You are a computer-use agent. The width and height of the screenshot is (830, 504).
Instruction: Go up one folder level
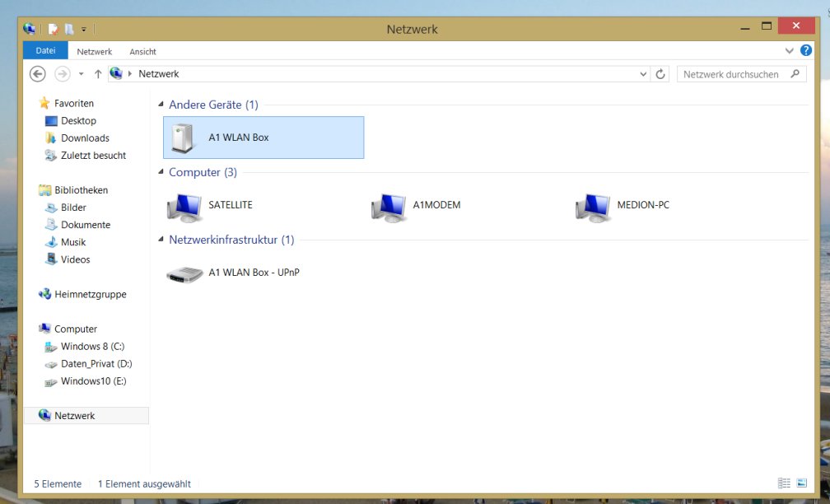98,74
